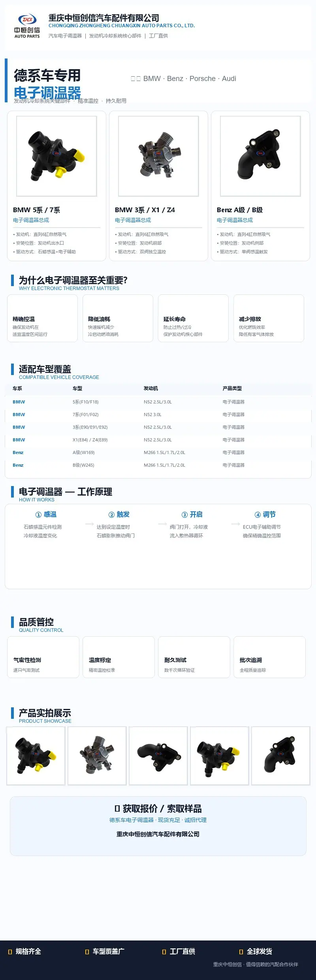Select the 7系(F01/F02) table row
This screenshot has height=980, width=316.
click(158, 415)
